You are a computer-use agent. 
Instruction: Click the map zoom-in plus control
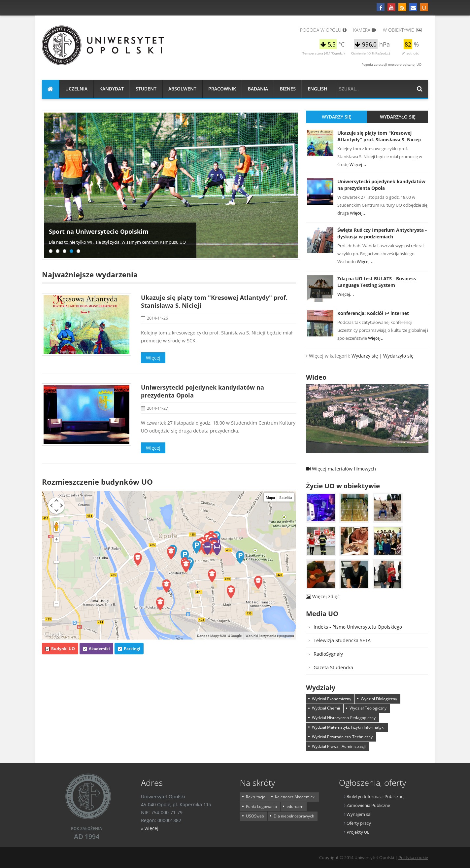56,539
